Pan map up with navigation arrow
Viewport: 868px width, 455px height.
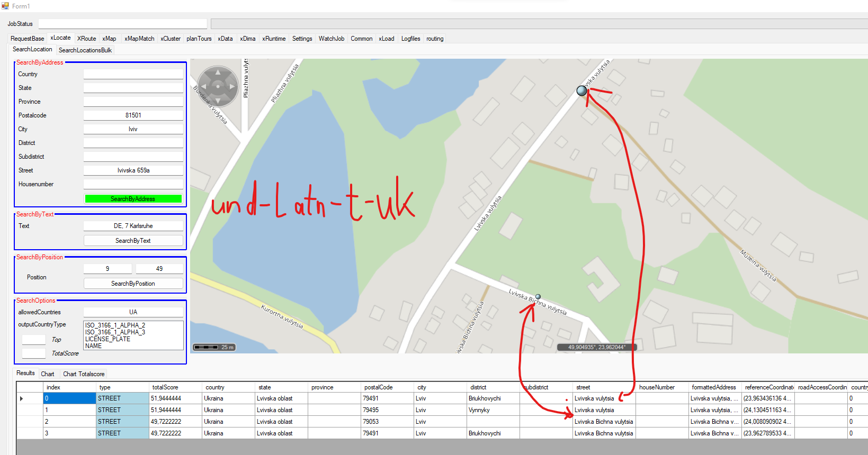pos(218,72)
